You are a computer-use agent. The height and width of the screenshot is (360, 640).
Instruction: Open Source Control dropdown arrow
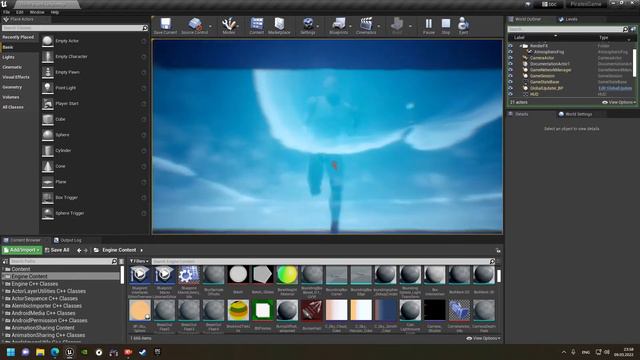tap(210, 27)
